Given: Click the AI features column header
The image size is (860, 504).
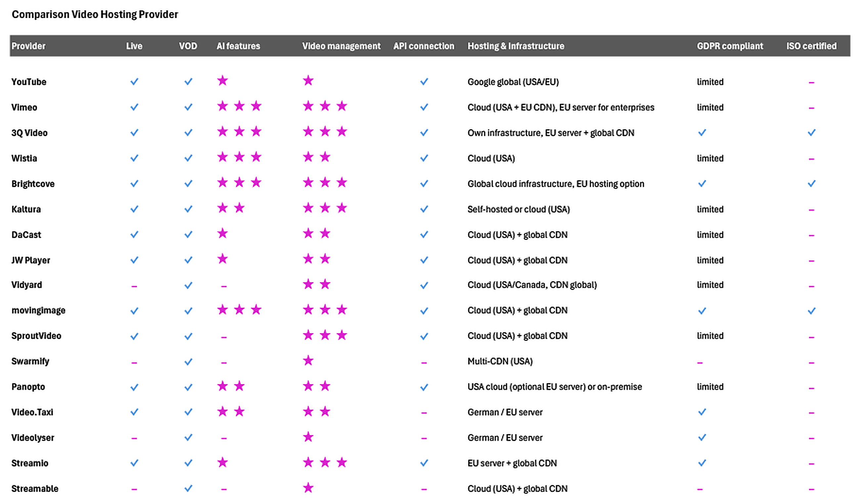Looking at the screenshot, I should click(238, 46).
